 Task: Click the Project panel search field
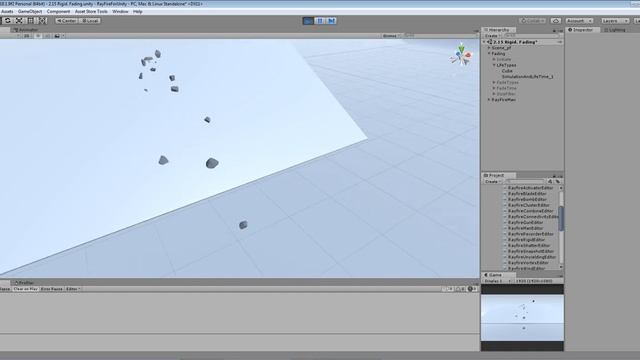click(x=525, y=181)
